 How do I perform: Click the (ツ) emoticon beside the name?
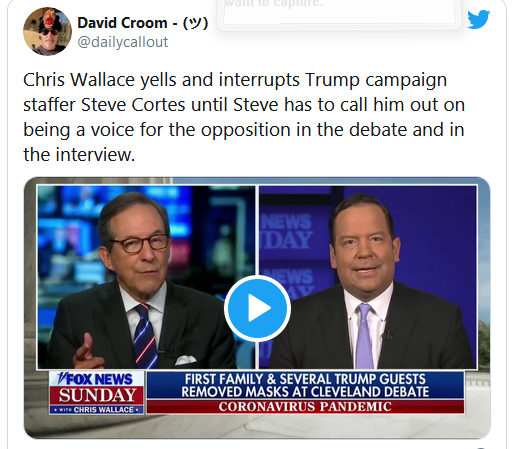pos(195,23)
